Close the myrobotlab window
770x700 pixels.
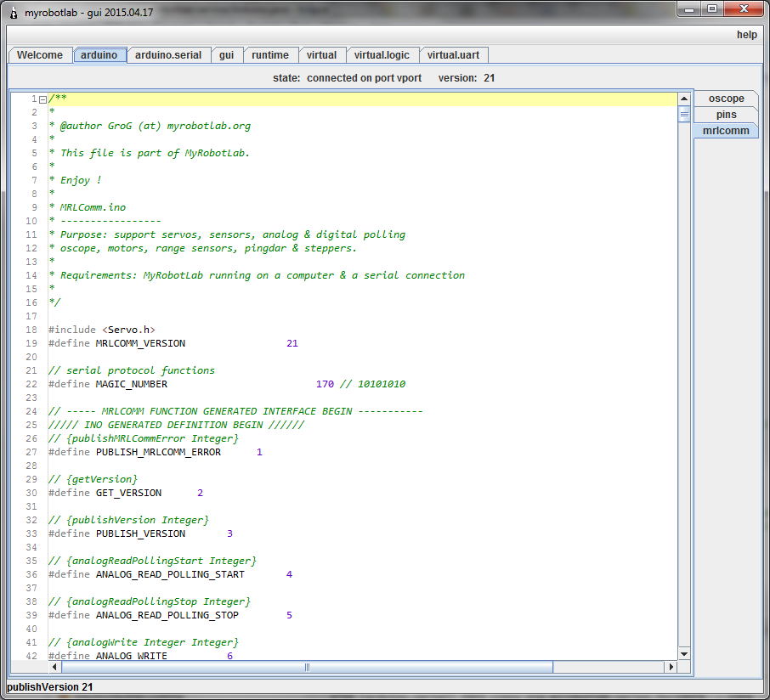(744, 9)
